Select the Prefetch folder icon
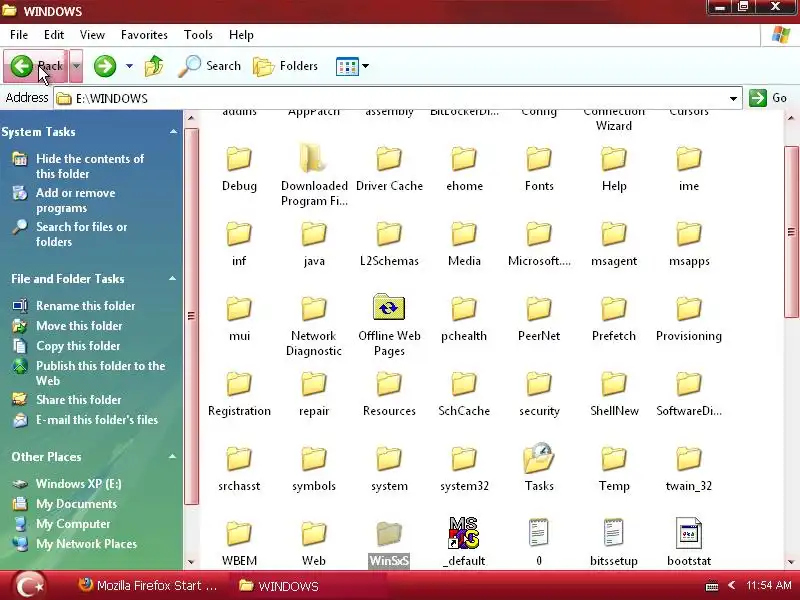 point(614,309)
